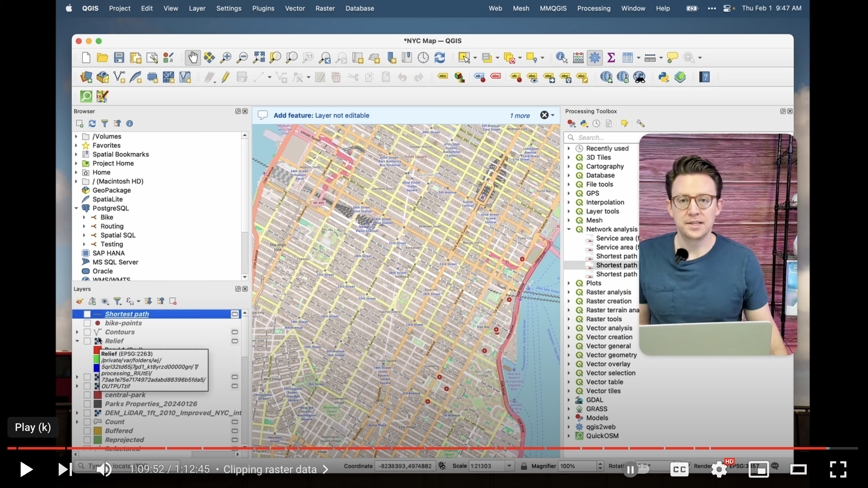
Task: Open the MMQGIS menu
Action: click(553, 8)
